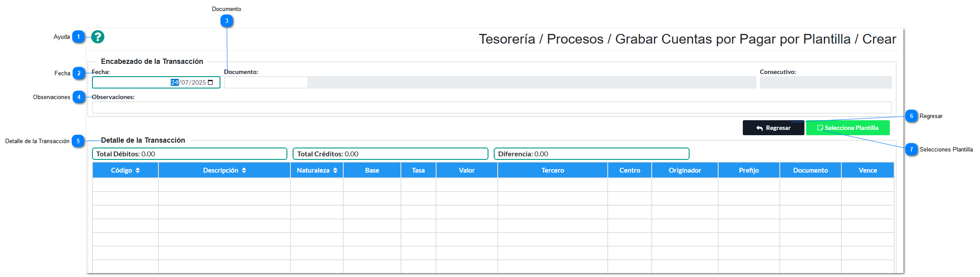The height and width of the screenshot is (277, 980).
Task: Click the Regresar back button
Action: click(773, 128)
